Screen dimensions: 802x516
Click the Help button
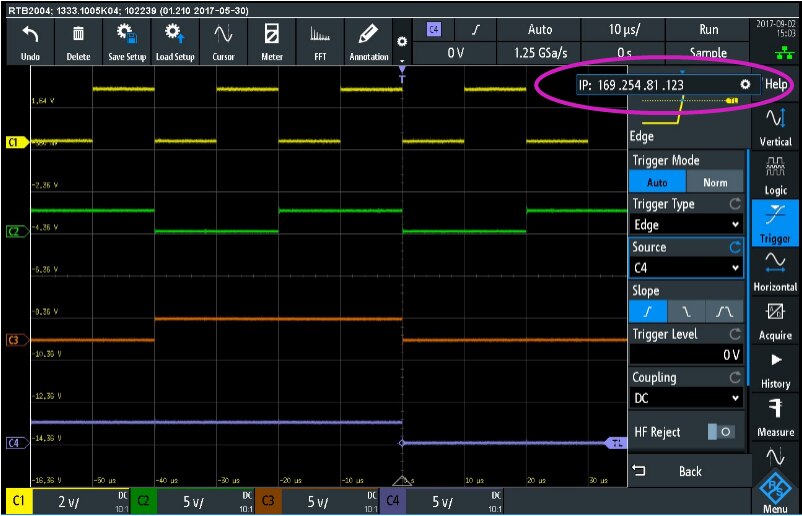coord(776,85)
